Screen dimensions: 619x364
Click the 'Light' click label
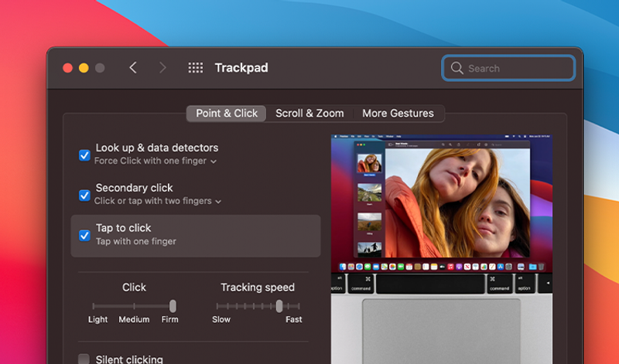click(x=97, y=319)
